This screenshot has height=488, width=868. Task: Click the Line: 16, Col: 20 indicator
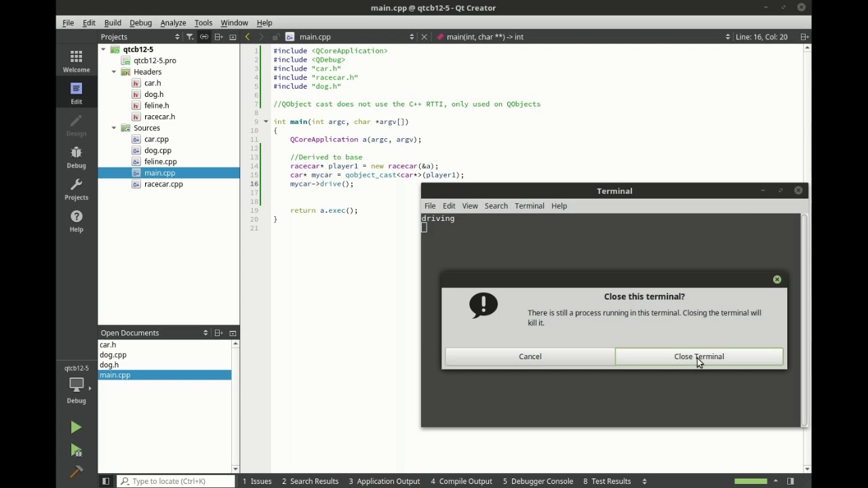point(761,37)
